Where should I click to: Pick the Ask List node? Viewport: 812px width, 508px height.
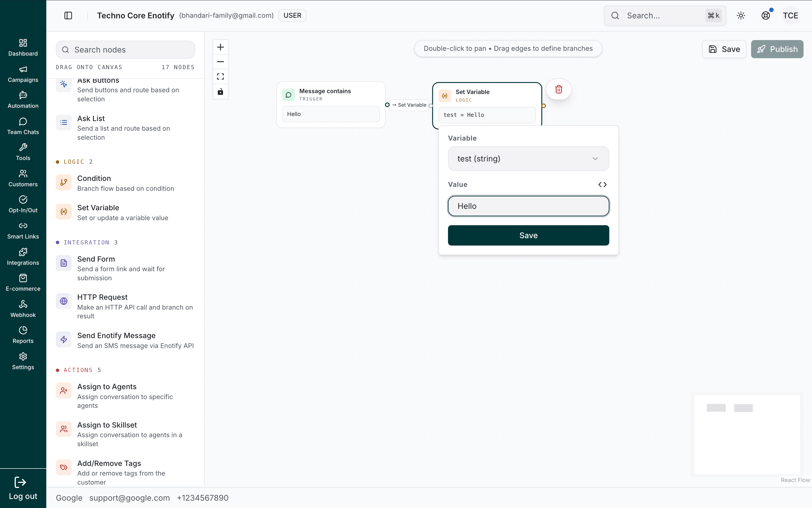[125, 128]
